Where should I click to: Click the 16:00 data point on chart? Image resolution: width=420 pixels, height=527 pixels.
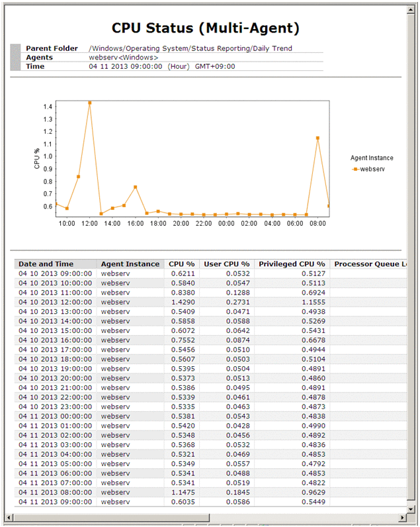(x=135, y=187)
